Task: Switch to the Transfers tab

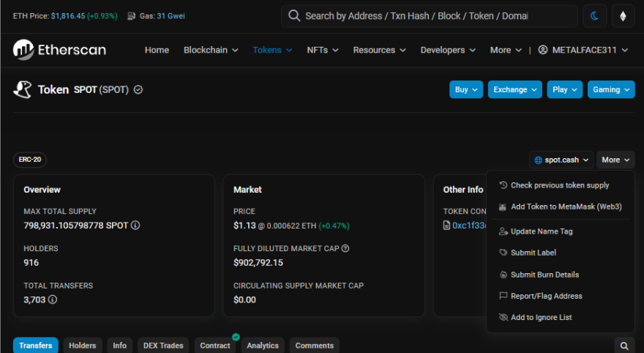Action: point(36,346)
